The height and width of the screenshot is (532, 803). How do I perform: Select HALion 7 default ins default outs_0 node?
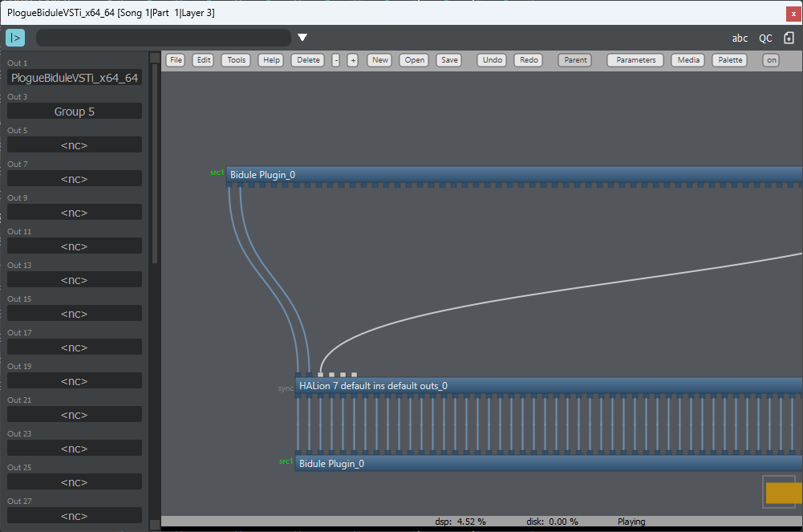click(549, 385)
